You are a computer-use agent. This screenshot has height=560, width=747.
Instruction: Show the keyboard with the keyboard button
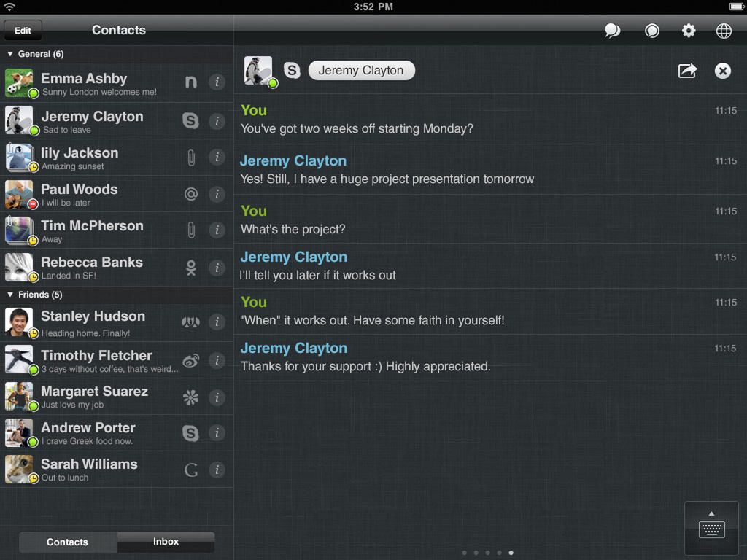tap(711, 528)
